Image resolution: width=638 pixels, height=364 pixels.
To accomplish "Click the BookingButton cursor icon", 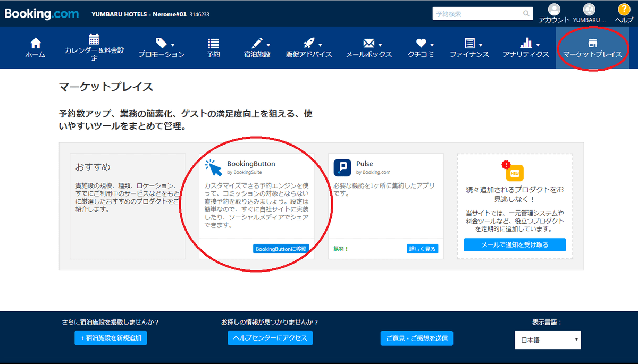I will (x=213, y=167).
